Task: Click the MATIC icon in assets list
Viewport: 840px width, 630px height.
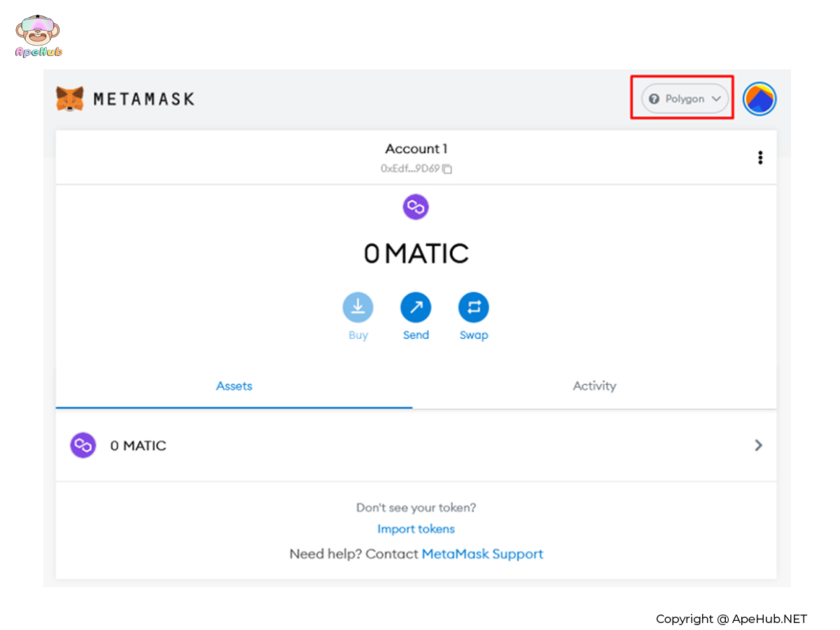Action: click(x=83, y=445)
